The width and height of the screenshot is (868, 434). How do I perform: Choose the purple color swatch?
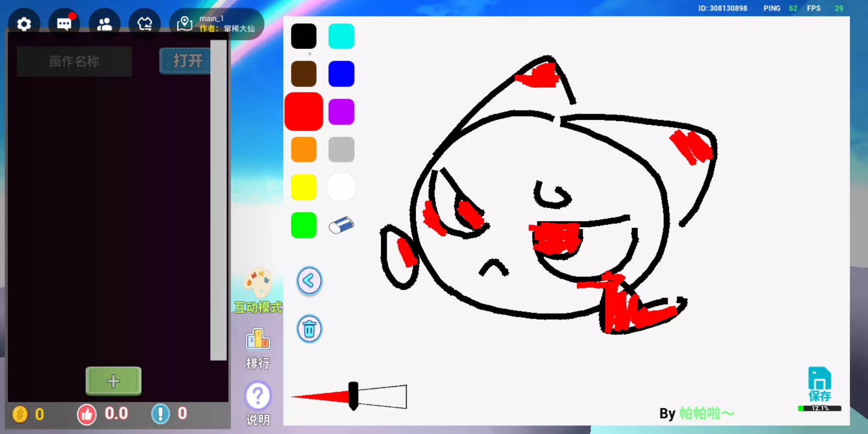pos(341,112)
